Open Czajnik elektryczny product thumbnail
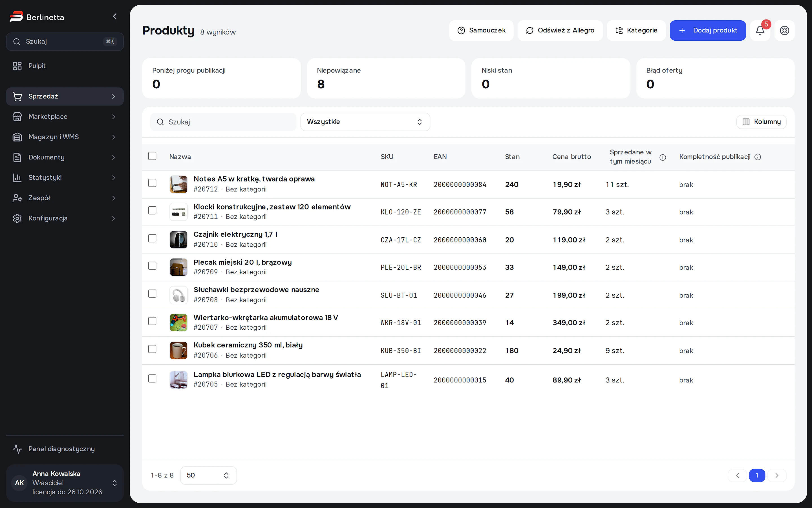 click(x=178, y=240)
